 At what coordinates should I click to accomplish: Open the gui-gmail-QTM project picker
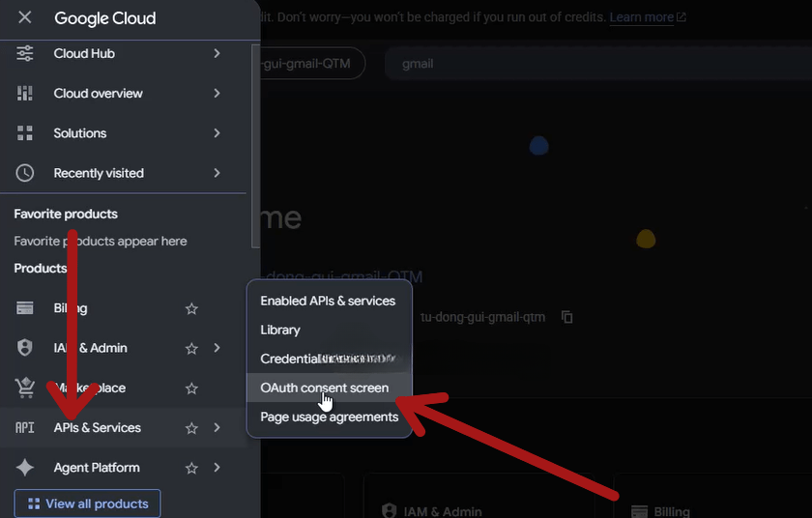pos(312,63)
